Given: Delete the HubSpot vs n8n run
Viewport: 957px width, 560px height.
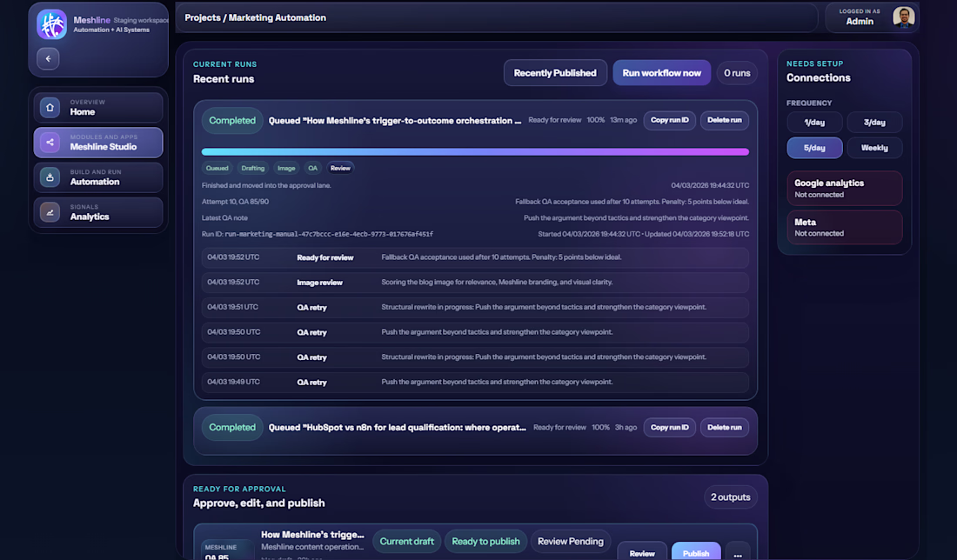Looking at the screenshot, I should tap(724, 427).
